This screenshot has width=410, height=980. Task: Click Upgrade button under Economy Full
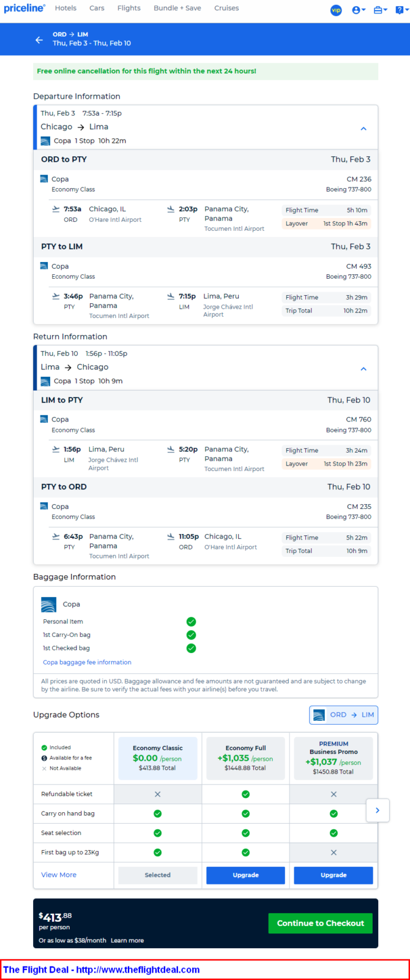245,875
